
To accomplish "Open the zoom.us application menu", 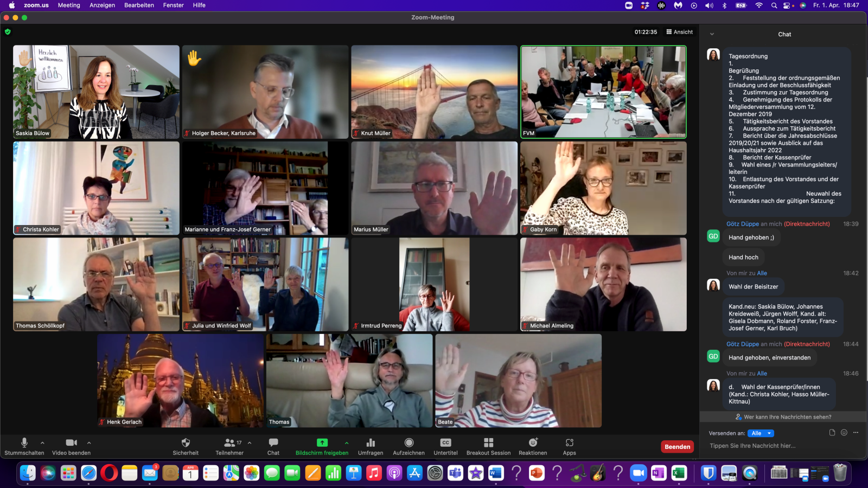I will (36, 5).
